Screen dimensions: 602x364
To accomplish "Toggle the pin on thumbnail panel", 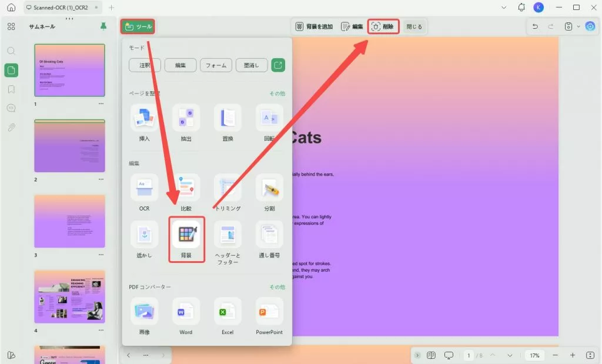I will [103, 26].
